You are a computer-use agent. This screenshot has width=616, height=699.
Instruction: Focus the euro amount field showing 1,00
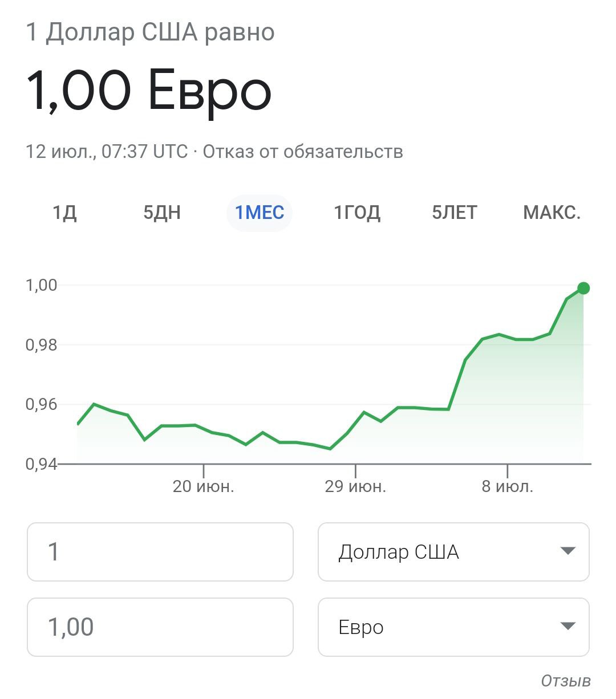160,627
